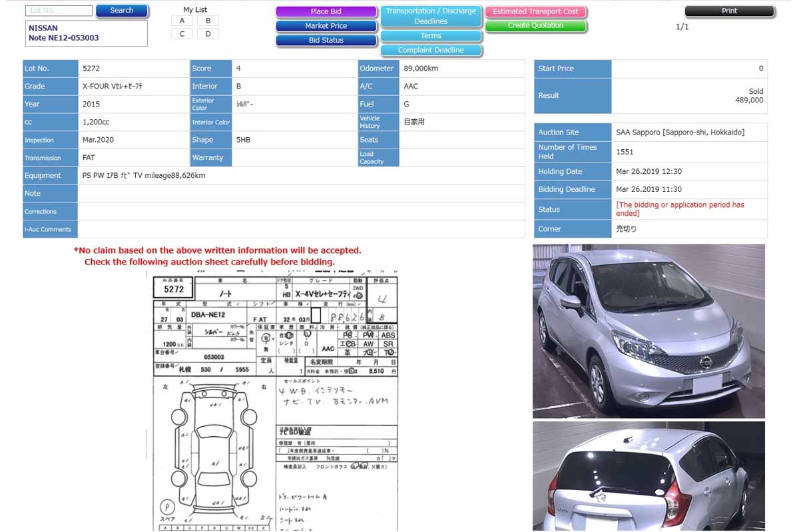
Task: Click the Equipment label cell
Action: click(51, 176)
